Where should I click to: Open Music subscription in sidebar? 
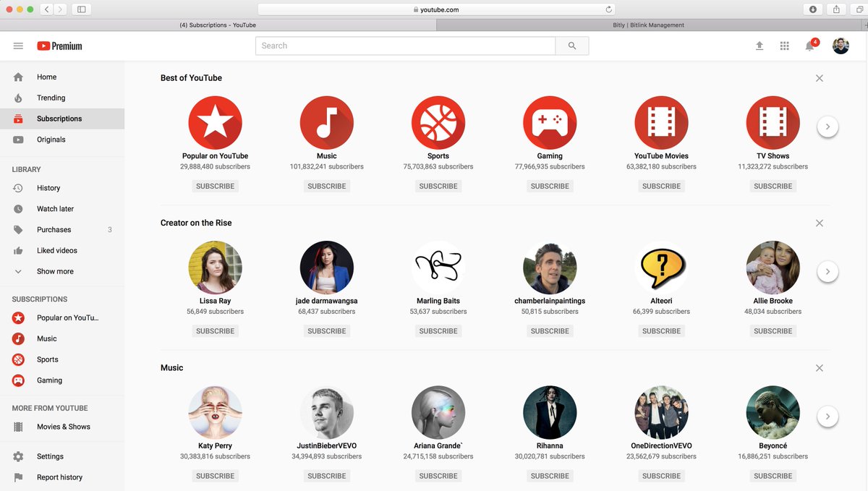coord(62,338)
